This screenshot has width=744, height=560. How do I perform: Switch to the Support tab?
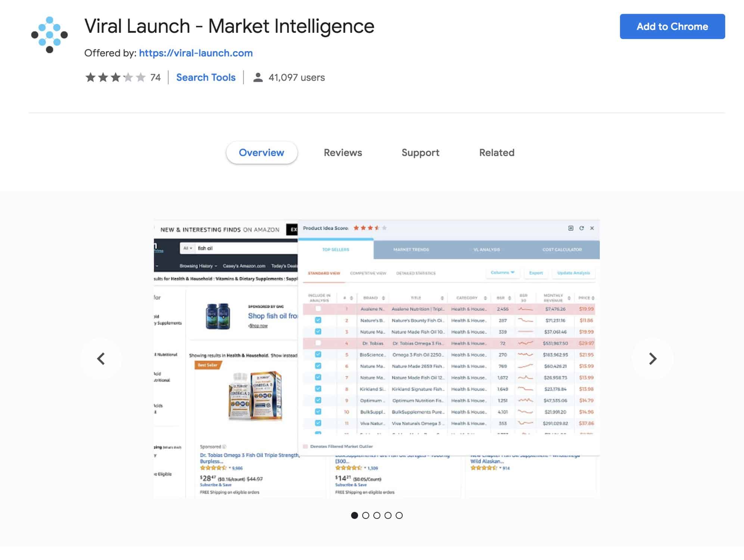point(420,153)
